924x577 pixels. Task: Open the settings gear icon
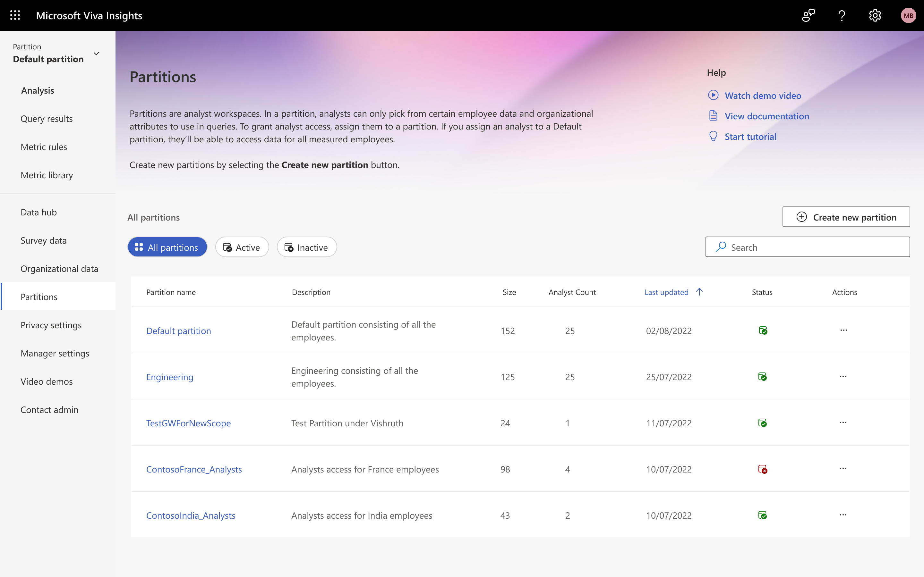[875, 15]
